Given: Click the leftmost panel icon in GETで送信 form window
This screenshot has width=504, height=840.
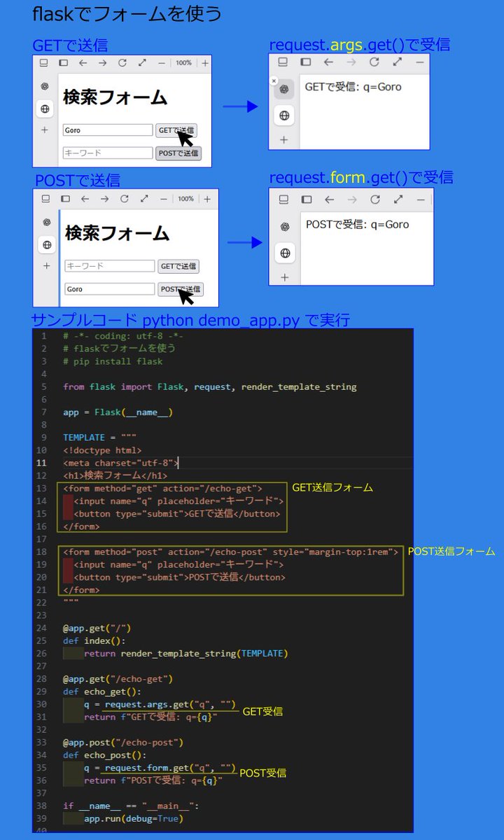Looking at the screenshot, I should click(x=43, y=63).
